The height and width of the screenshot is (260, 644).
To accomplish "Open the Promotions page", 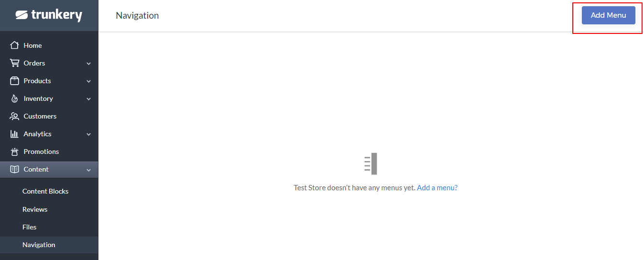I will (49, 152).
